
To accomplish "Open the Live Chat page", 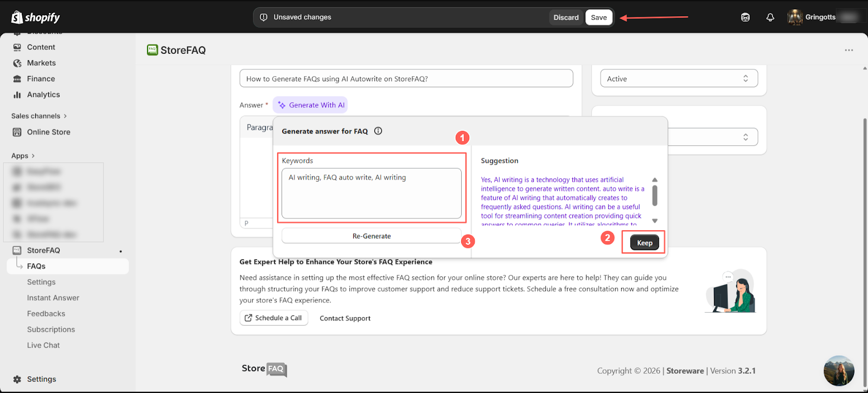I will tap(43, 345).
